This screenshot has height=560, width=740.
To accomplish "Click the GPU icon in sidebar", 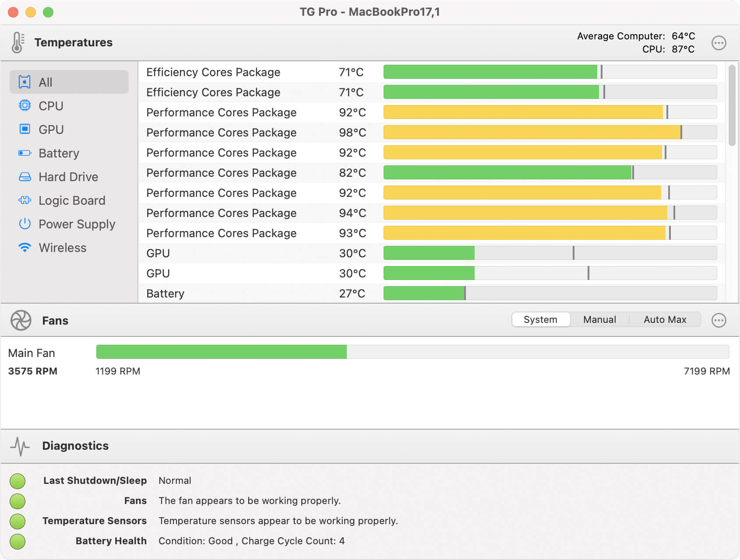I will pos(25,129).
